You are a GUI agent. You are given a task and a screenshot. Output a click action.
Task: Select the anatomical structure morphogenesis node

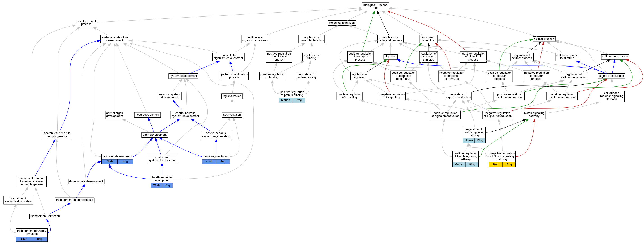click(x=57, y=135)
